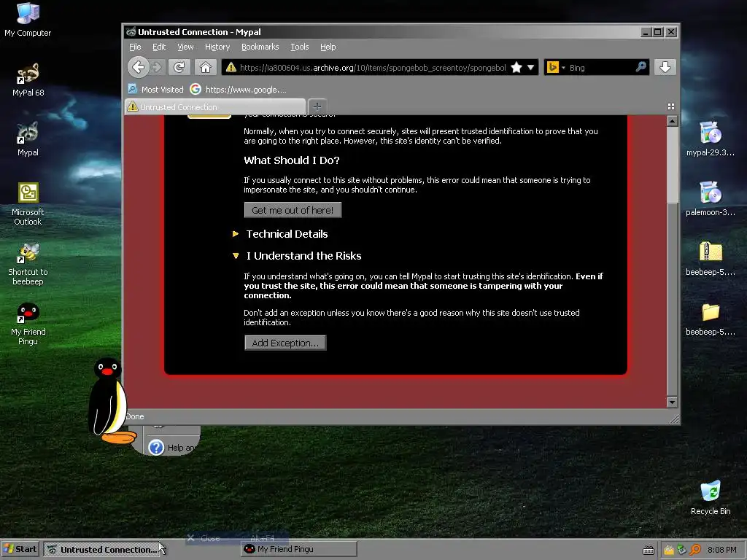Select the beebeep zip archive icon
The height and width of the screenshot is (560, 747).
[x=711, y=259]
